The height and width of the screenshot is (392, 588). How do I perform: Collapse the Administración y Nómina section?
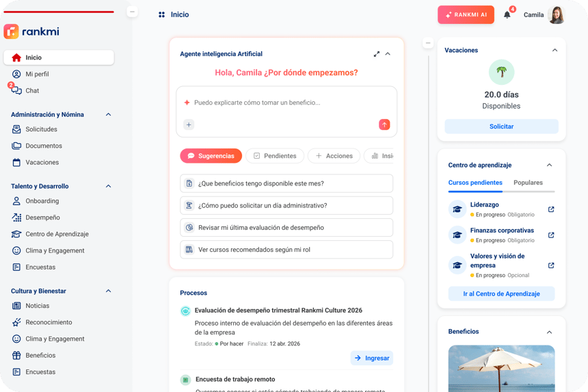[109, 114]
